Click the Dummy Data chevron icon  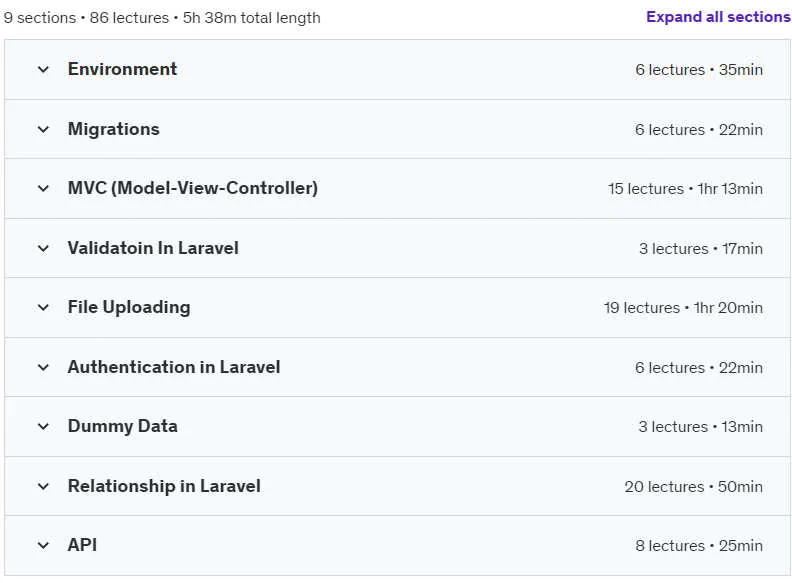point(43,426)
